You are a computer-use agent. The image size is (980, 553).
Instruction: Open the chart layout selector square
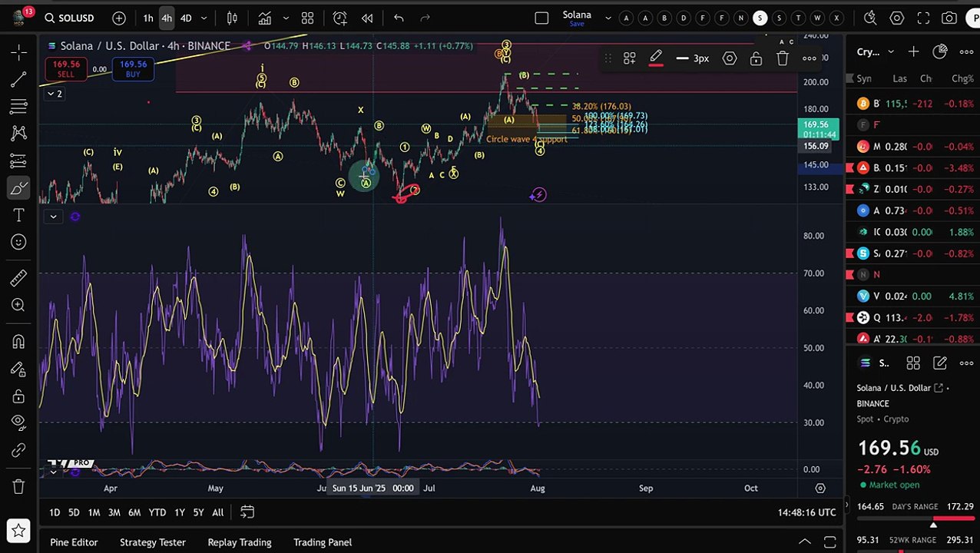tap(541, 18)
